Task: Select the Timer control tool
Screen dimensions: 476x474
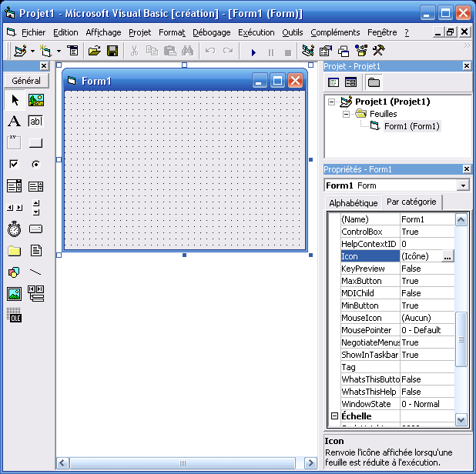Action: point(14,229)
